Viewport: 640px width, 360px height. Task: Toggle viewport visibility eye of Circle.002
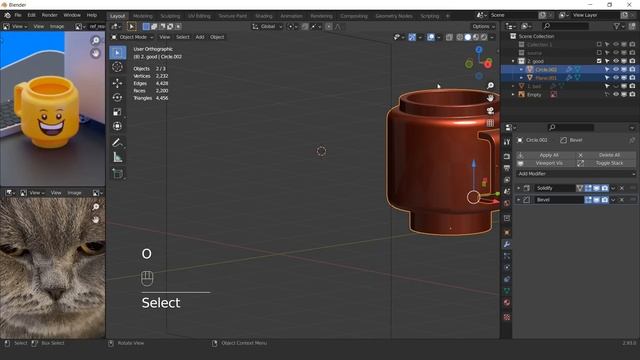point(616,69)
